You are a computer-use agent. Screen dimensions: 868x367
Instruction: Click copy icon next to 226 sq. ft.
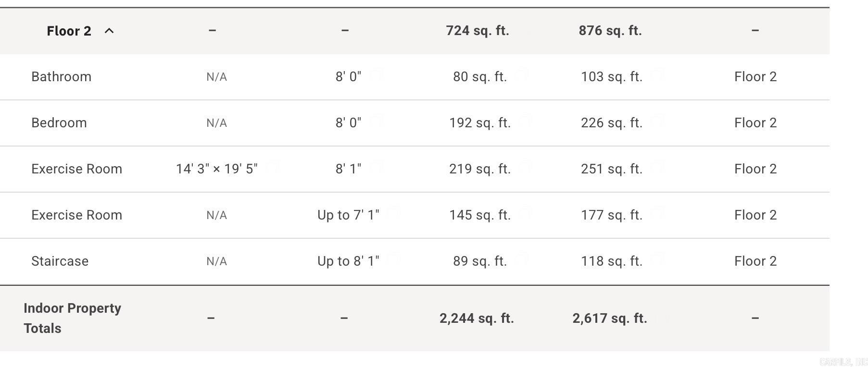point(658,121)
